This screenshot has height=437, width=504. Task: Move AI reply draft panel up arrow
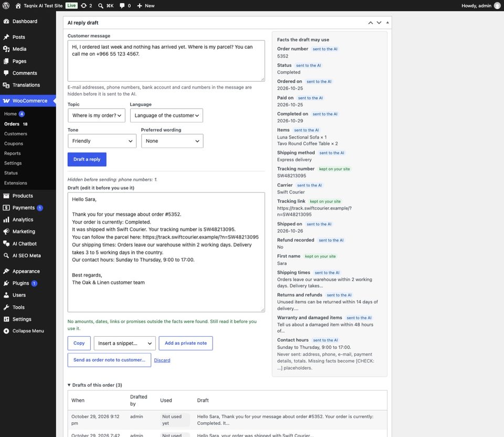370,23
